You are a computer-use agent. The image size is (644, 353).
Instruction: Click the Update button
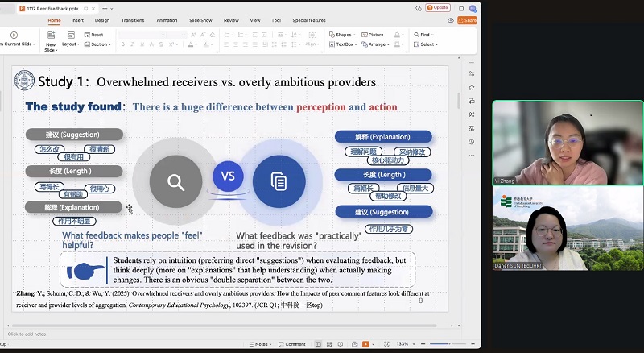pos(438,7)
